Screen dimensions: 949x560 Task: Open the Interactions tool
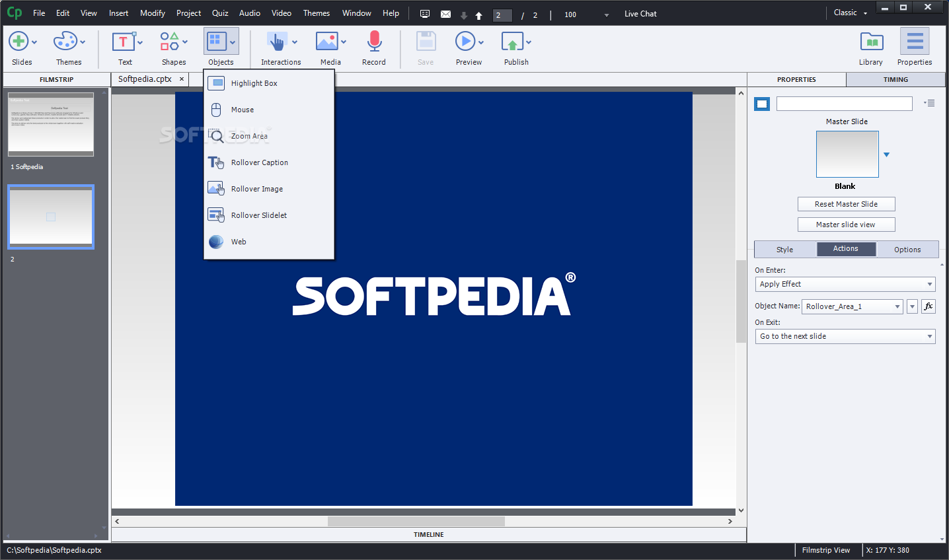pyautogui.click(x=277, y=42)
